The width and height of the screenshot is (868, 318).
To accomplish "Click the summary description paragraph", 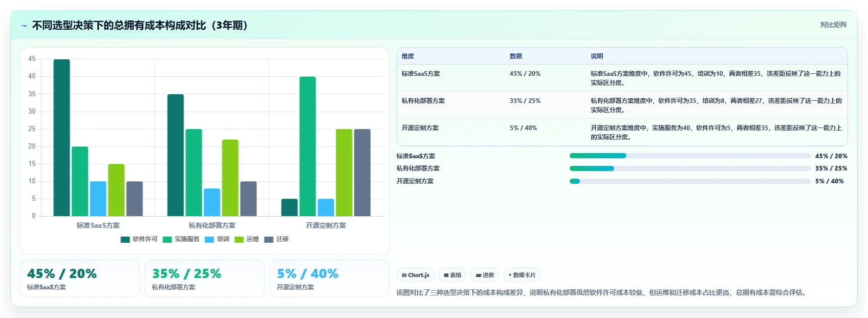I will [x=602, y=293].
